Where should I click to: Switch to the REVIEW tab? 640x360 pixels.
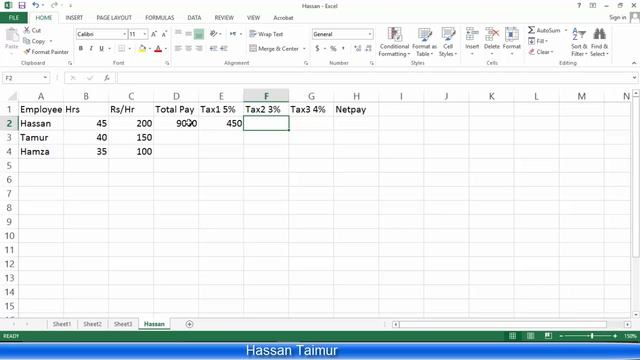pos(224,18)
